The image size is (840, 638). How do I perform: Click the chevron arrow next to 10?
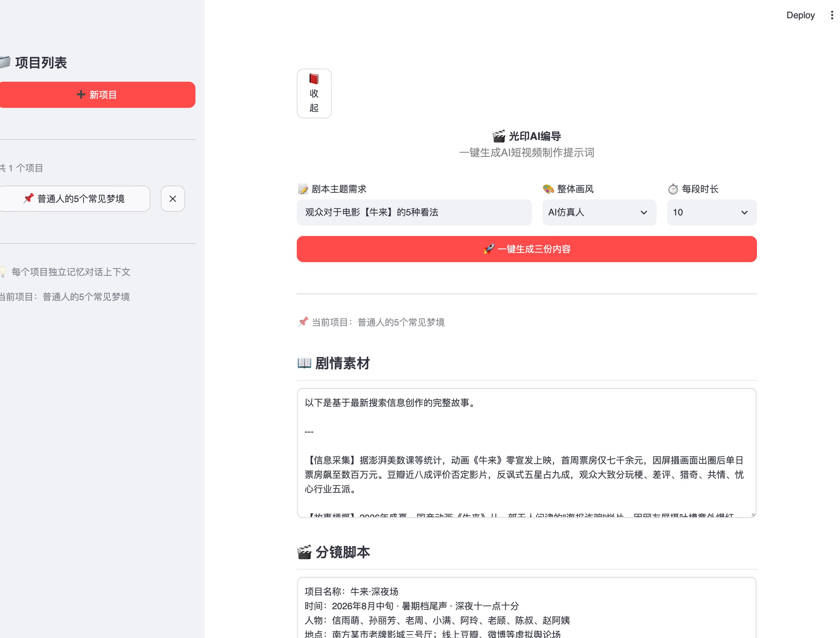tap(744, 212)
